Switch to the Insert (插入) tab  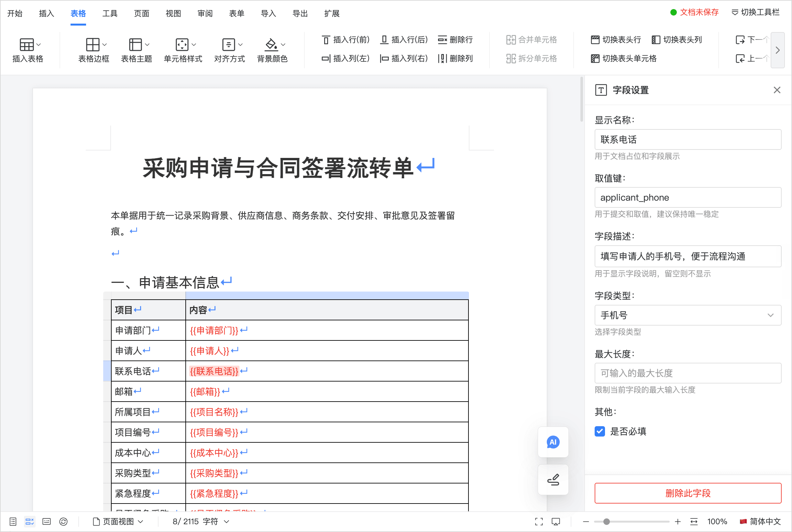[x=47, y=13]
